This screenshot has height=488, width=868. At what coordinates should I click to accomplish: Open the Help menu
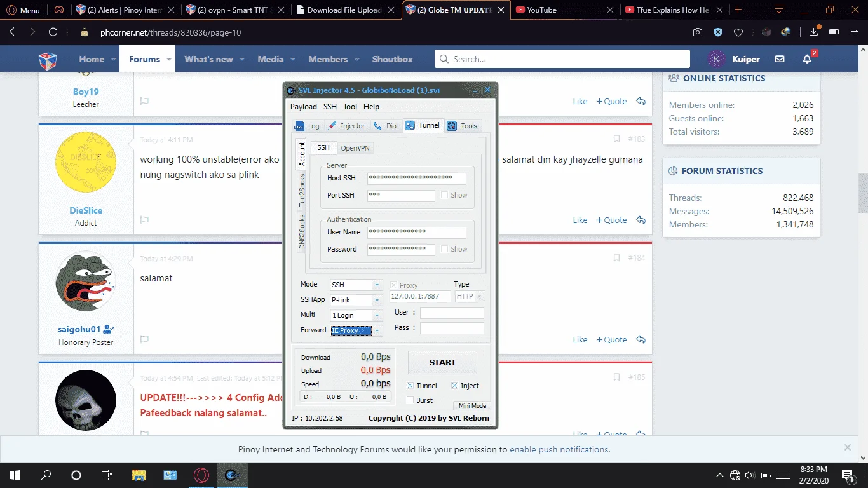[x=371, y=107]
